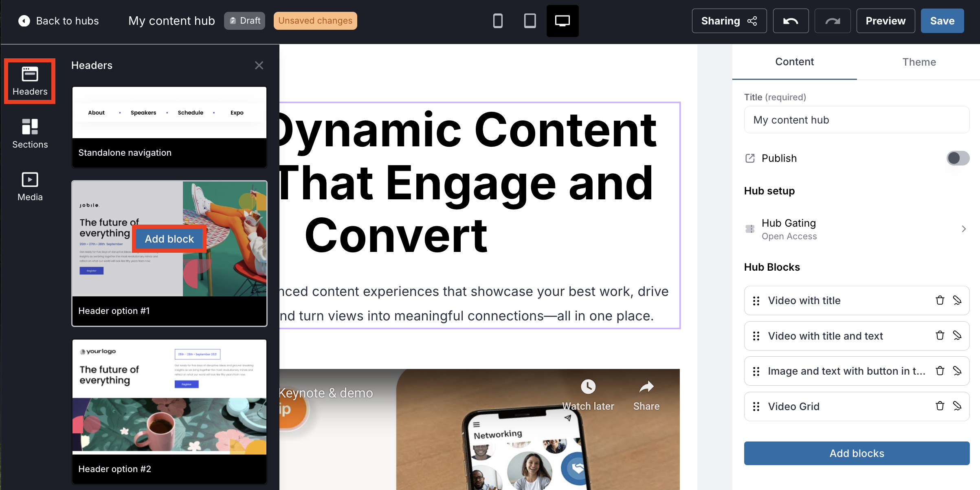The image size is (980, 490).
Task: Open the Sharing options button
Action: (729, 21)
